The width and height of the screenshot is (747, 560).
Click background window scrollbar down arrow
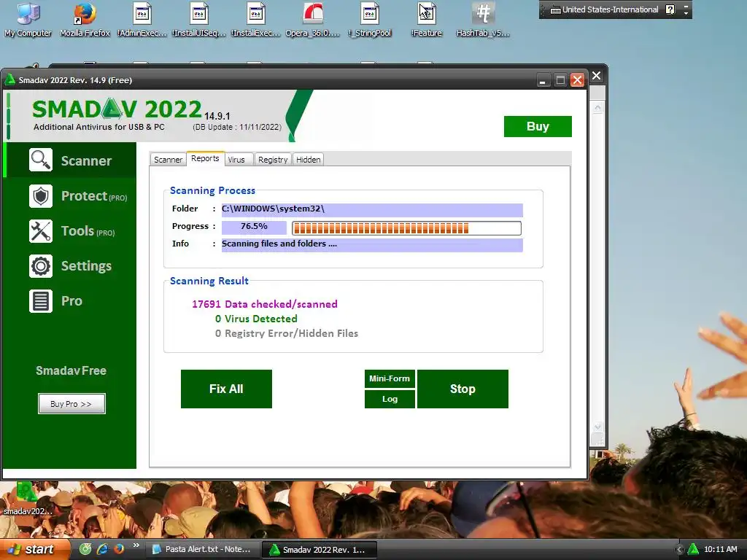tap(597, 427)
